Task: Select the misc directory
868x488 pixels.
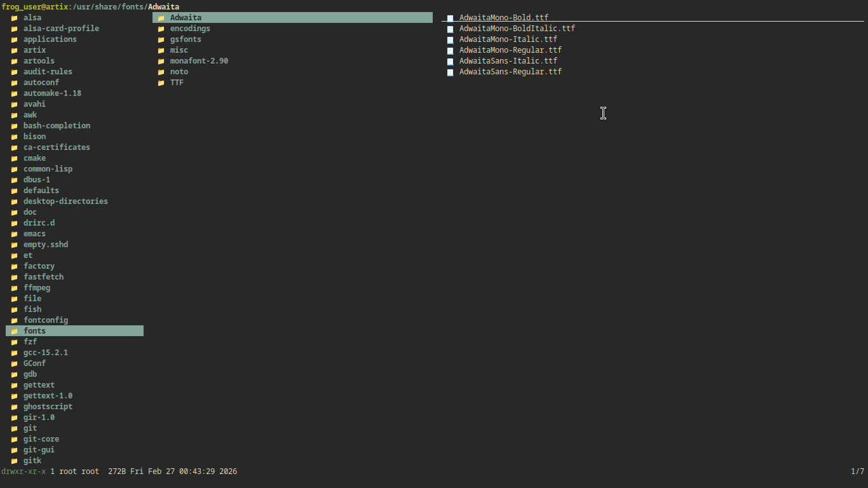Action: pos(179,50)
